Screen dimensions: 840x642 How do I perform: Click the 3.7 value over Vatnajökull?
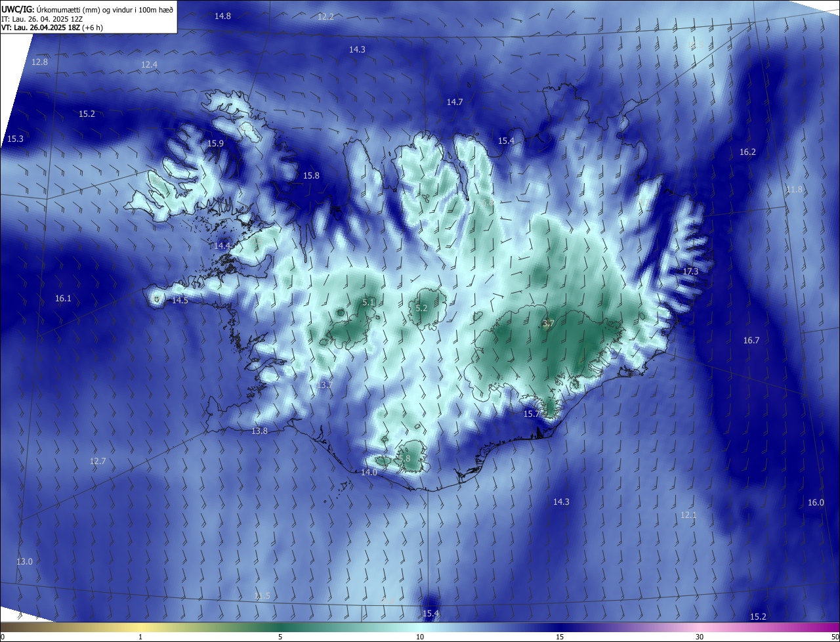pyautogui.click(x=549, y=323)
